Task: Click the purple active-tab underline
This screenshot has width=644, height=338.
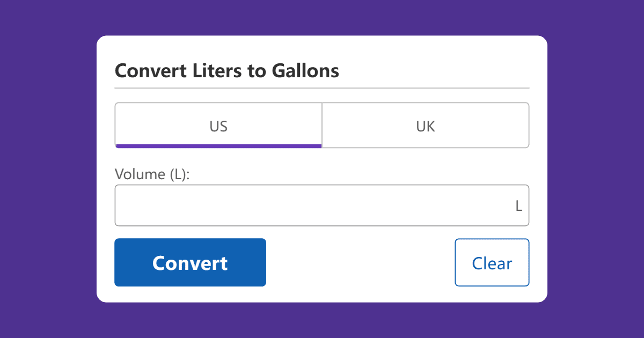Action: point(218,145)
